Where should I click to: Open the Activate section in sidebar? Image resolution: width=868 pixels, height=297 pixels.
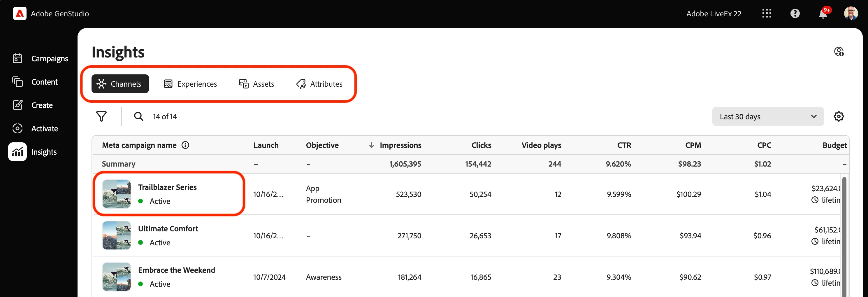[35, 128]
